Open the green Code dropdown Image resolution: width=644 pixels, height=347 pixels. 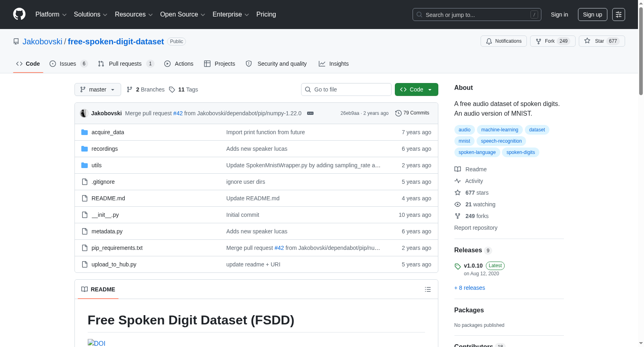click(416, 89)
